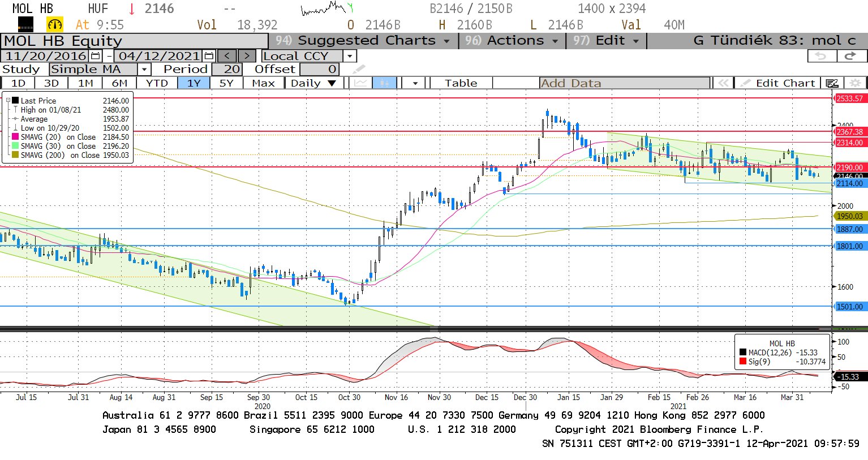Open the Daily periodicity dropdown
Viewport: 868px width, 460px height.
click(x=313, y=83)
